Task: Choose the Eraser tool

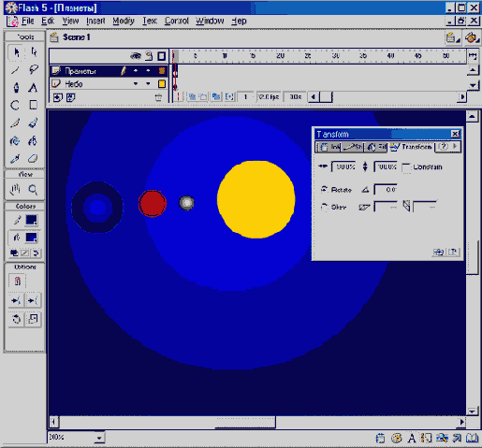Action: click(33, 159)
